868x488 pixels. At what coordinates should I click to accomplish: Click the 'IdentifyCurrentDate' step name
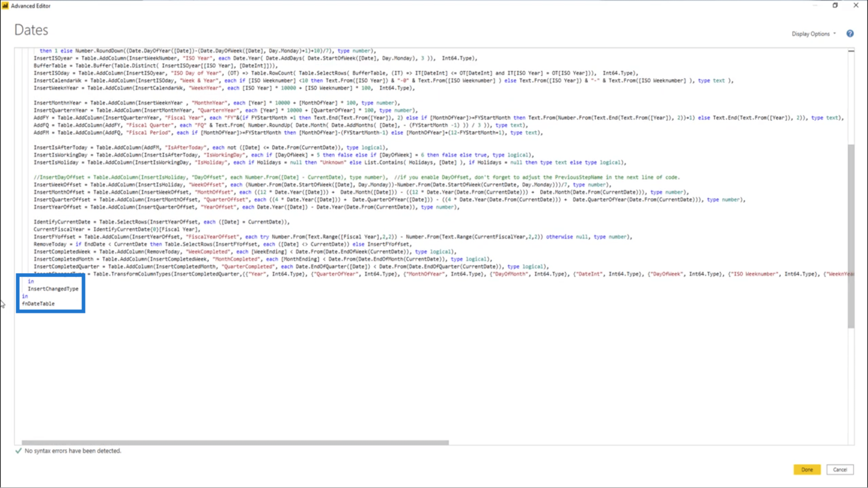(x=62, y=222)
